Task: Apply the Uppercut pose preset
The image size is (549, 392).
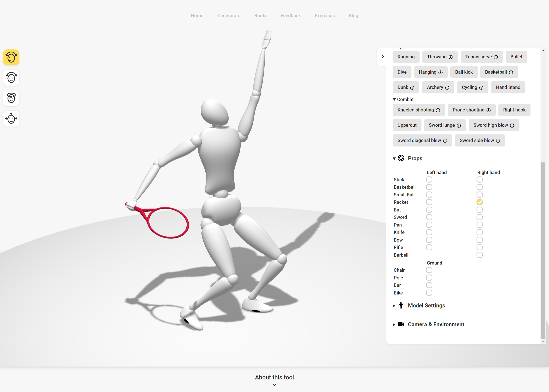Action: (x=407, y=125)
